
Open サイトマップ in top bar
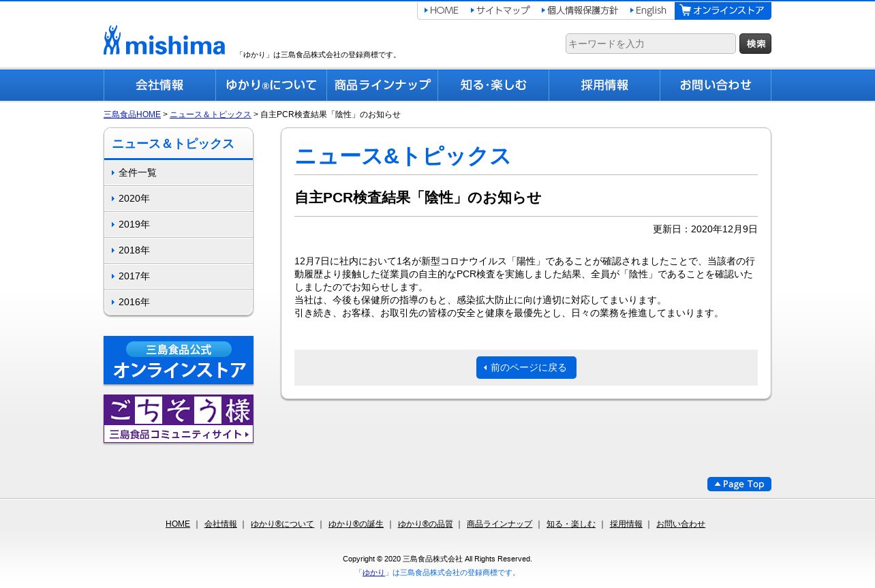coord(500,10)
